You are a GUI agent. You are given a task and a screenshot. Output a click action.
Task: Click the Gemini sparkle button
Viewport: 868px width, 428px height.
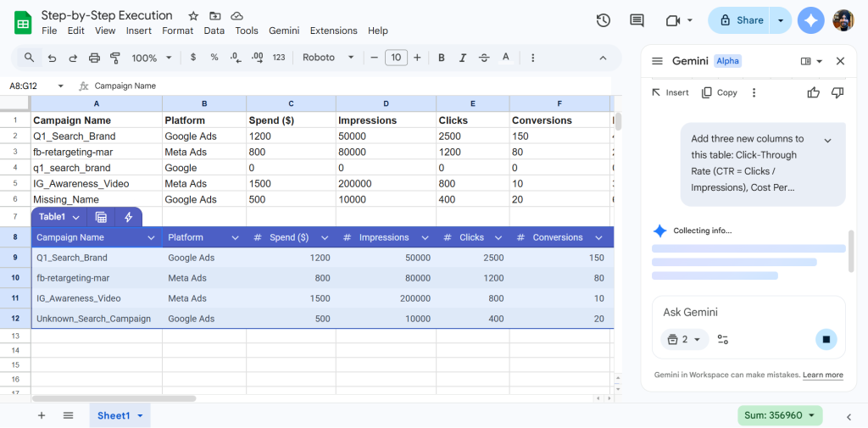(x=811, y=21)
